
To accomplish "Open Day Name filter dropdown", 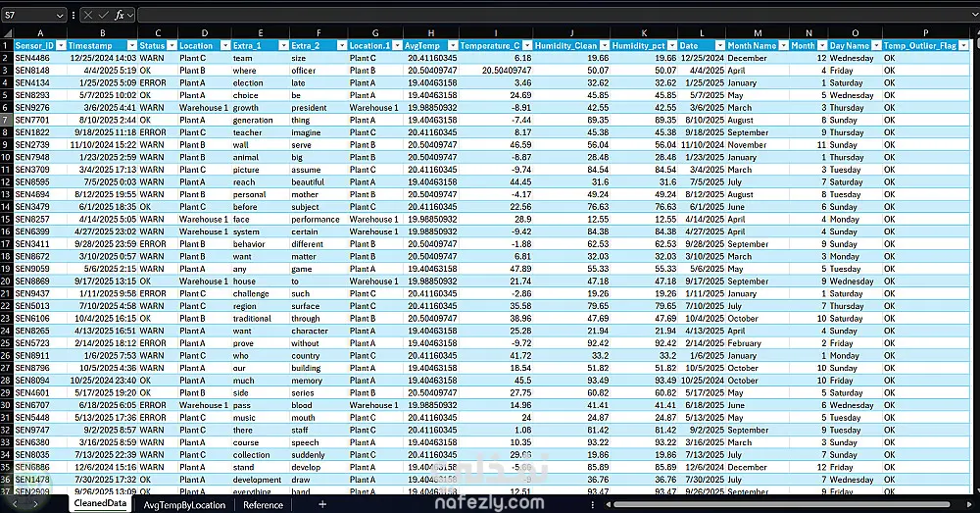I will (x=876, y=46).
